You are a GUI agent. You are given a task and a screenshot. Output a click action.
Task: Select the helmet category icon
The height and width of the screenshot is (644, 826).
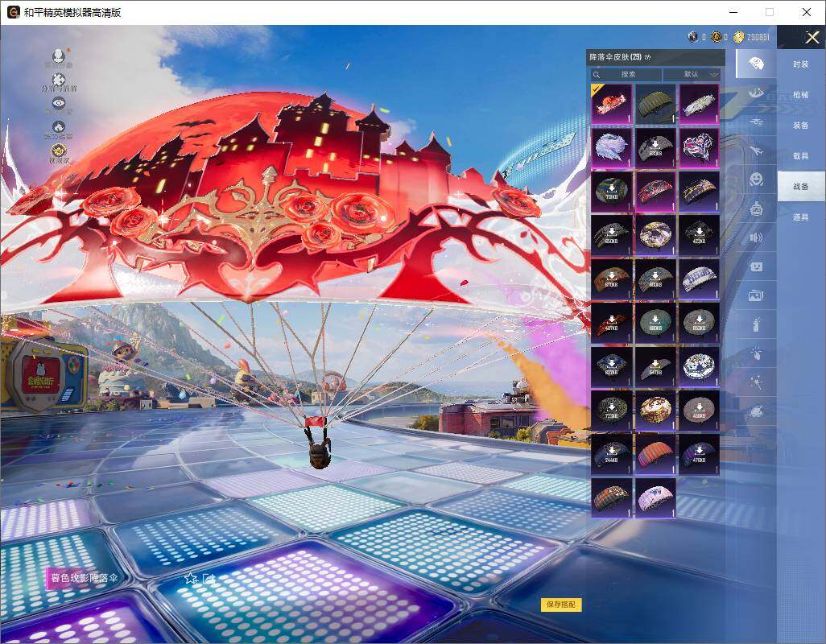point(756,93)
